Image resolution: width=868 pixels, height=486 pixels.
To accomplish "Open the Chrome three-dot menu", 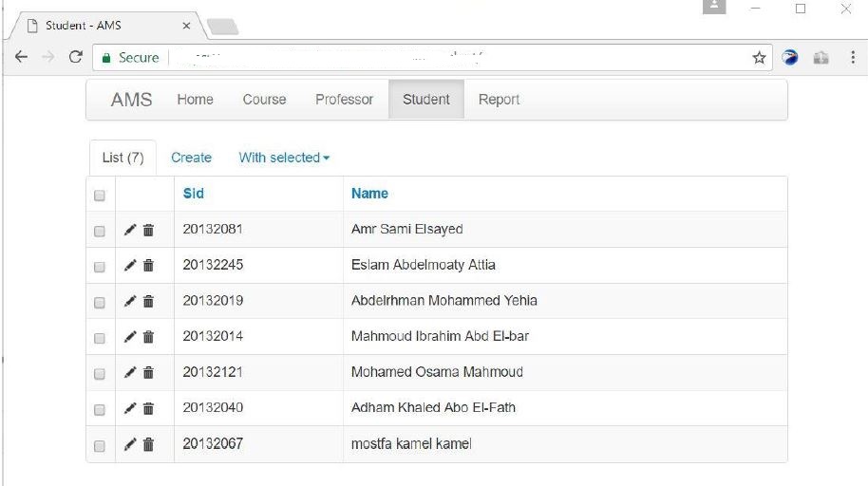I will (853, 57).
